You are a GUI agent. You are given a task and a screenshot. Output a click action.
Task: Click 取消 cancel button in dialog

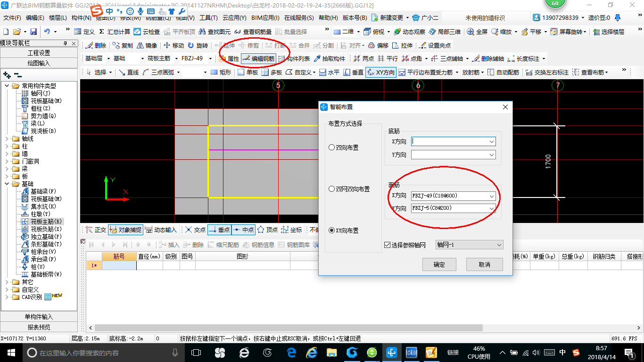coord(485,264)
